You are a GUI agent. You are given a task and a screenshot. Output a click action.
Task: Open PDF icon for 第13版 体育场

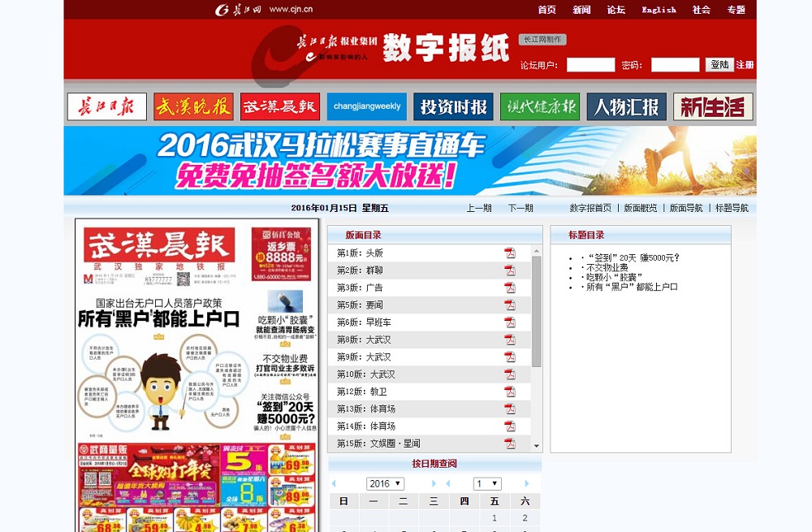(510, 409)
